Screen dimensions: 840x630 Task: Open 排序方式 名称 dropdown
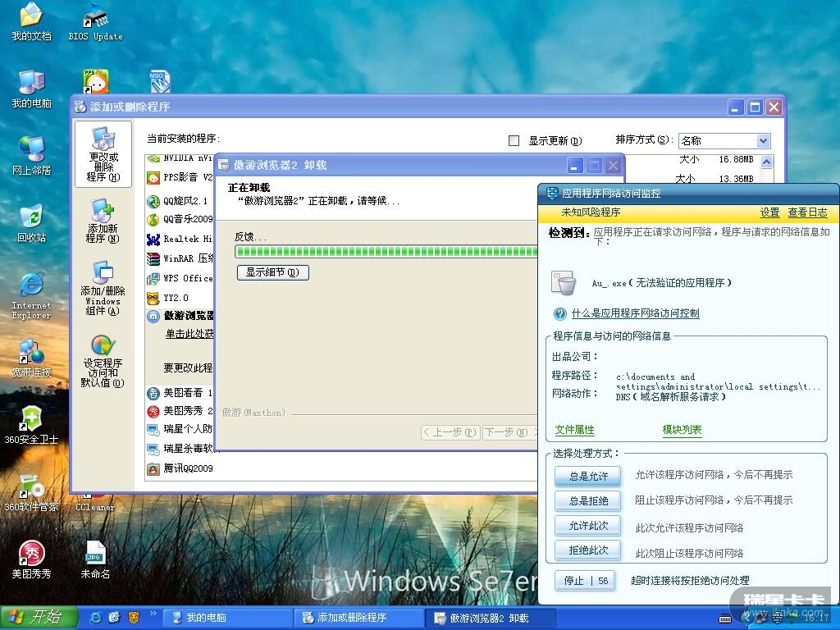[724, 141]
